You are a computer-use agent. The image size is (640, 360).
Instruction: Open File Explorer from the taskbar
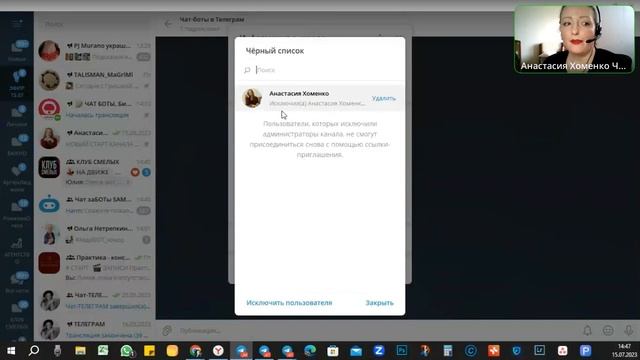click(80, 351)
